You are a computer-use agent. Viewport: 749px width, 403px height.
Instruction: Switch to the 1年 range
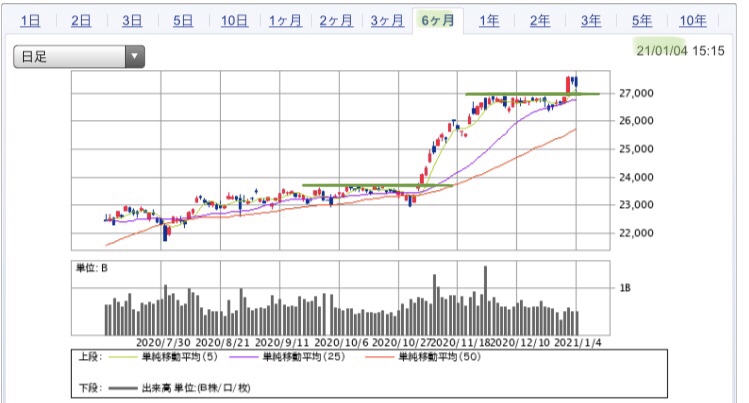coord(489,21)
